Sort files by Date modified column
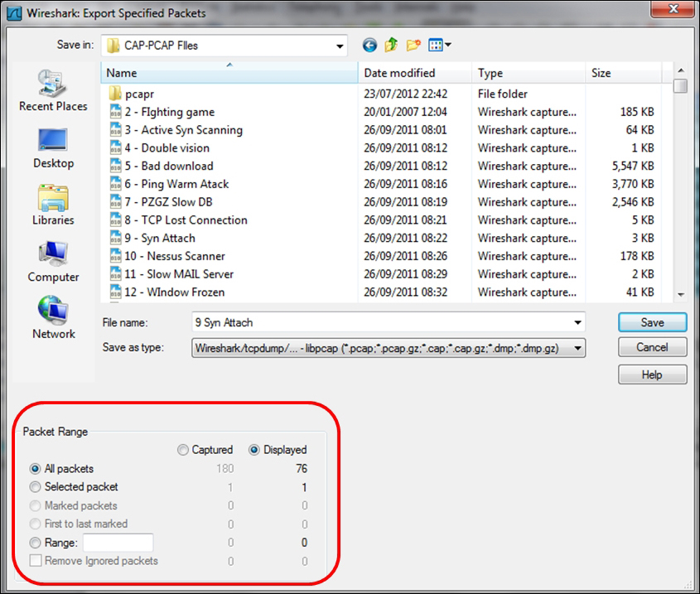The height and width of the screenshot is (594, 700). (415, 73)
